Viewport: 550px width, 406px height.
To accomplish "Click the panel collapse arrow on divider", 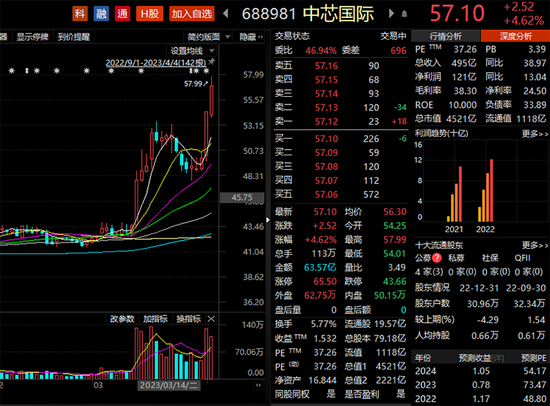I will point(268,220).
